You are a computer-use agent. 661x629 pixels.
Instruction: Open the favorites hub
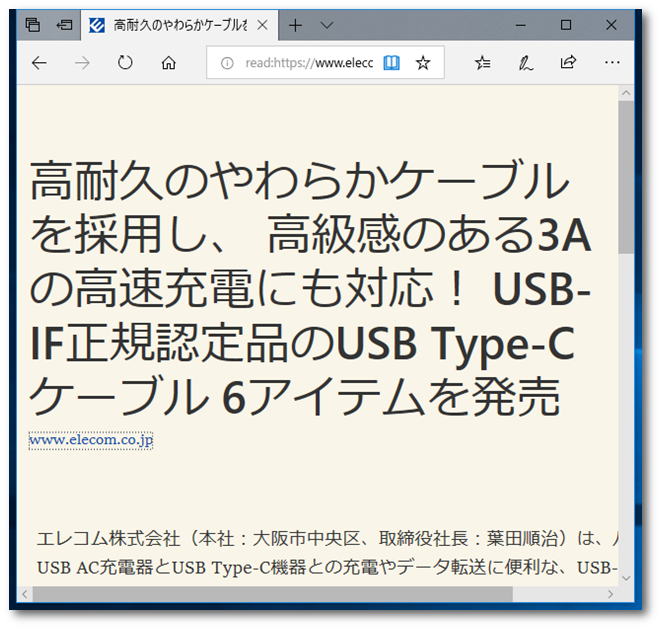483,63
